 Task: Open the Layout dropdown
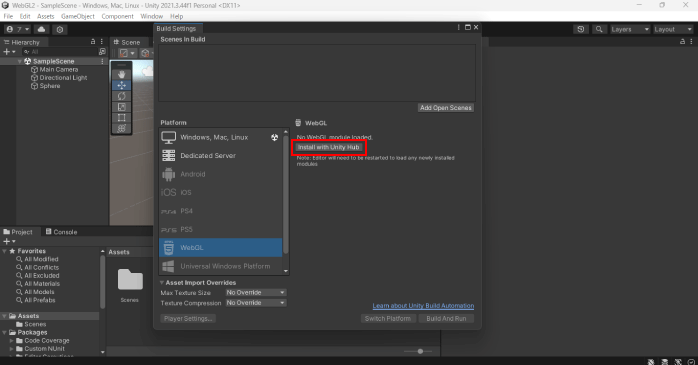point(673,29)
